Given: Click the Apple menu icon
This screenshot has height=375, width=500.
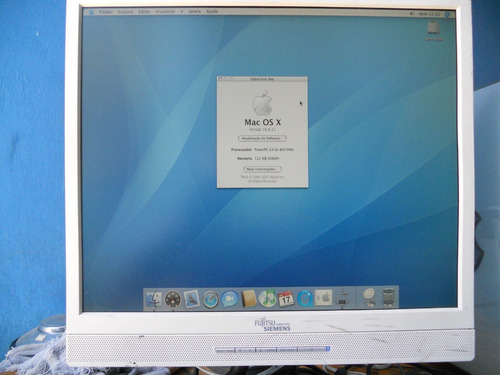Looking at the screenshot, I should pos(91,12).
